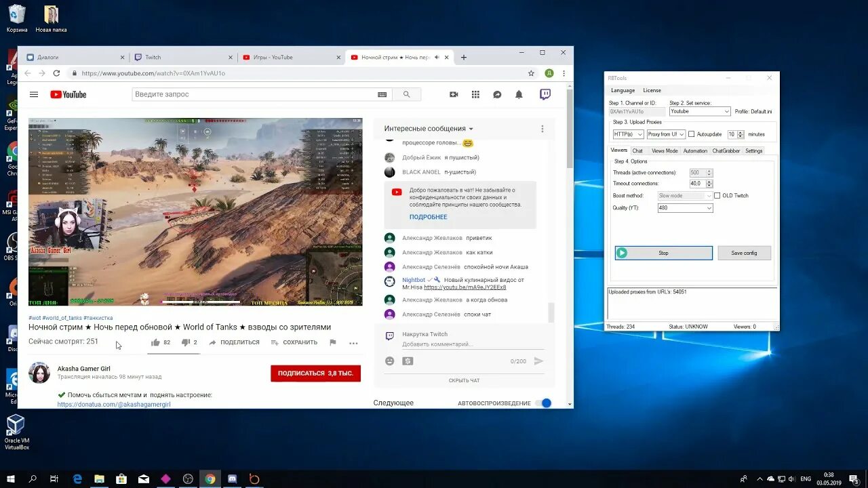Click the YouTube search magnifier button

tap(406, 94)
